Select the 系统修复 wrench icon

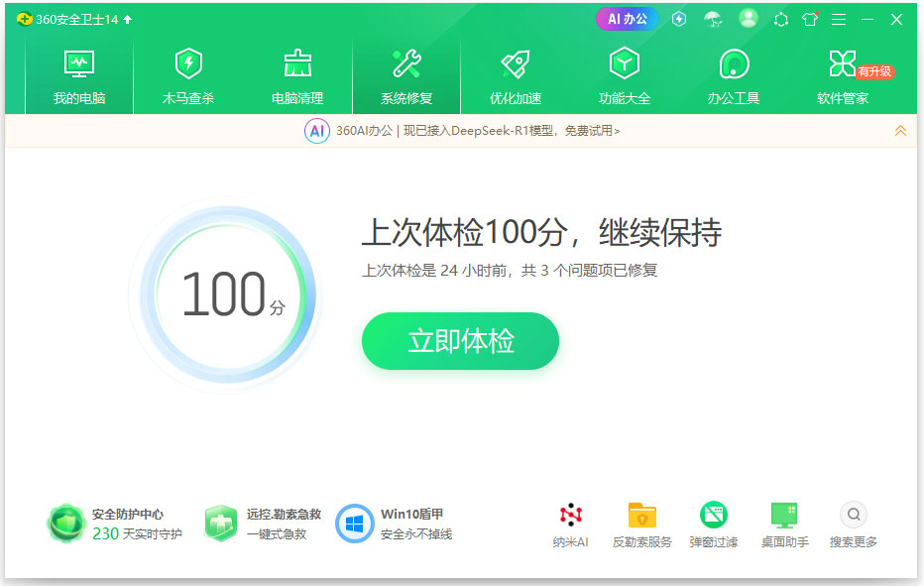click(406, 64)
